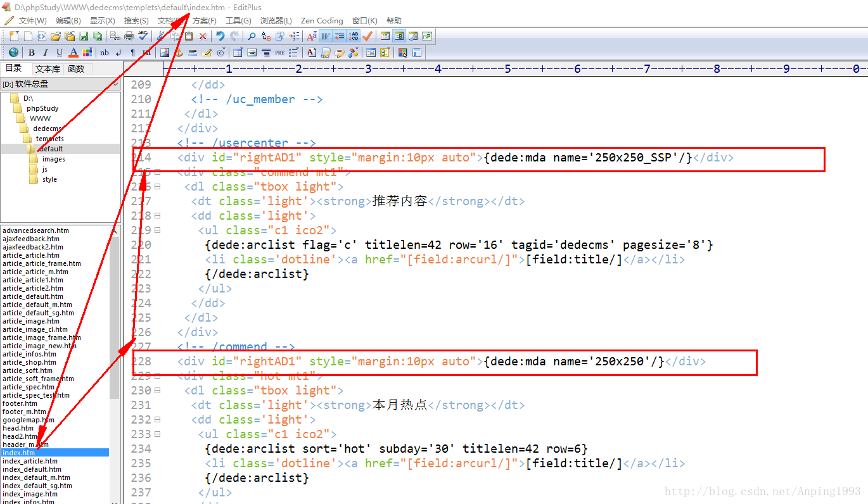Insert paragraph tag pilcrow icon
Screen dimensions: 868x504
[132, 53]
